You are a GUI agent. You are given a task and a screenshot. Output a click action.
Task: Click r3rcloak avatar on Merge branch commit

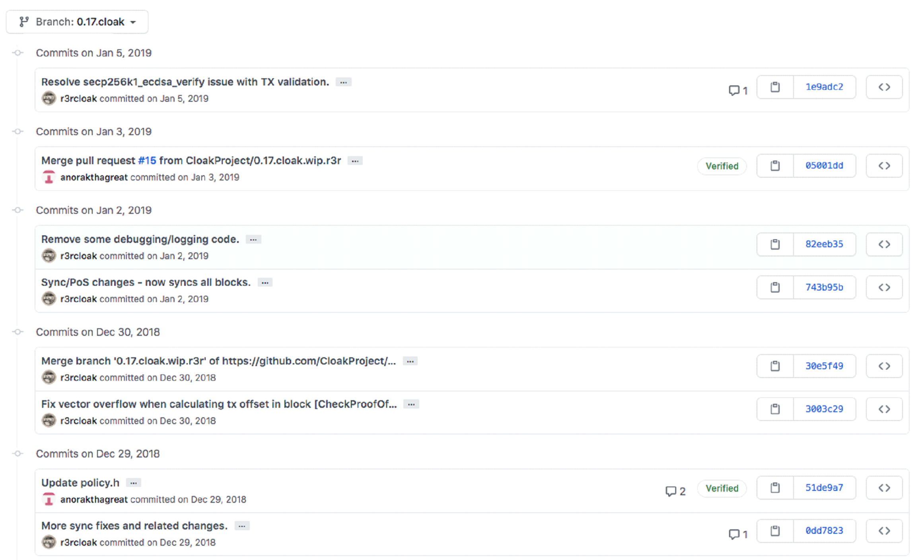[49, 377]
